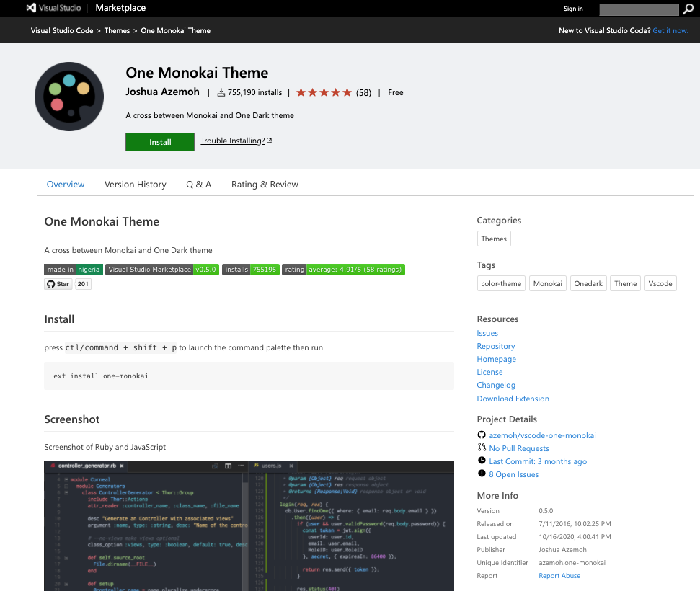The image size is (700, 591).
Task: Go to Themes breadcrumb
Action: click(117, 30)
